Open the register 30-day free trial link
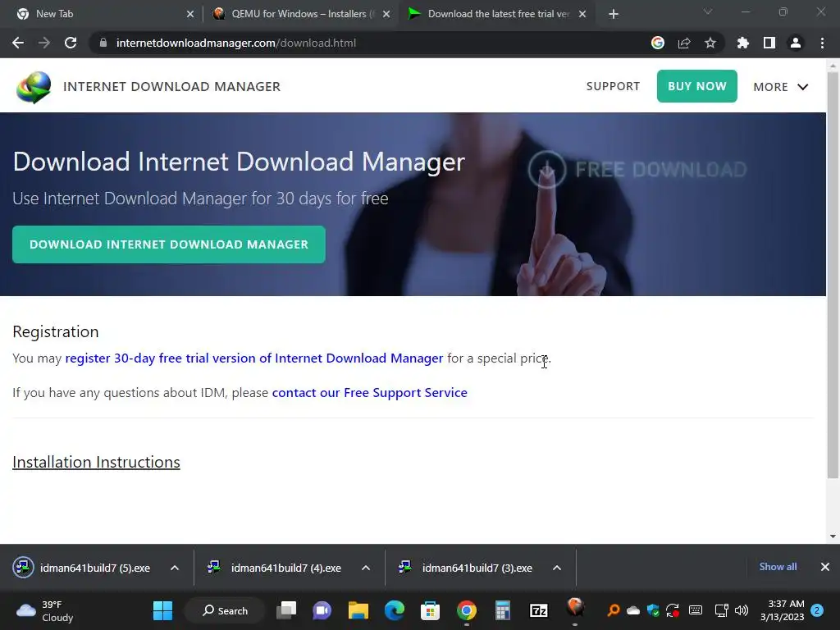 [254, 358]
